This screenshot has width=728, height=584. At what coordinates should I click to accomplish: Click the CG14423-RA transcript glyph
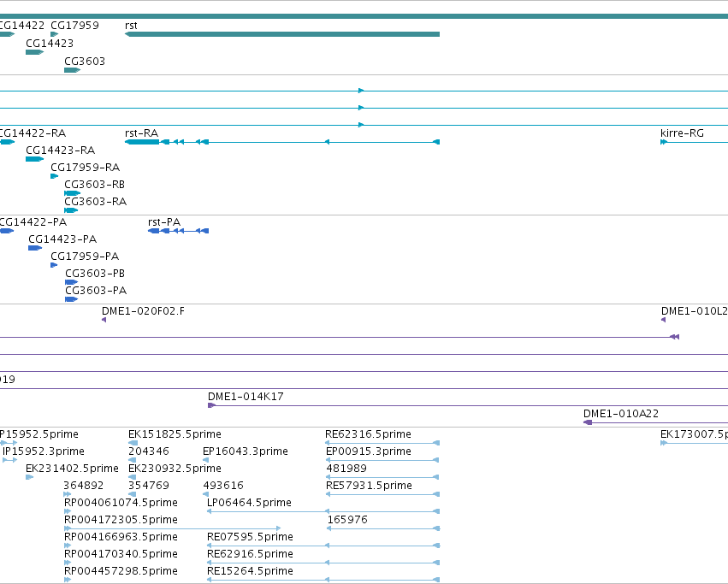pos(35,159)
